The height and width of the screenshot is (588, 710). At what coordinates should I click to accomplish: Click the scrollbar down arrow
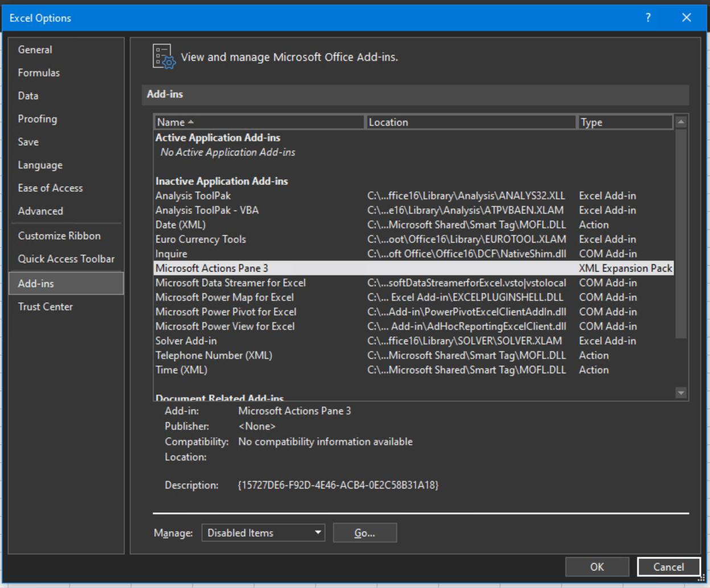click(x=680, y=392)
